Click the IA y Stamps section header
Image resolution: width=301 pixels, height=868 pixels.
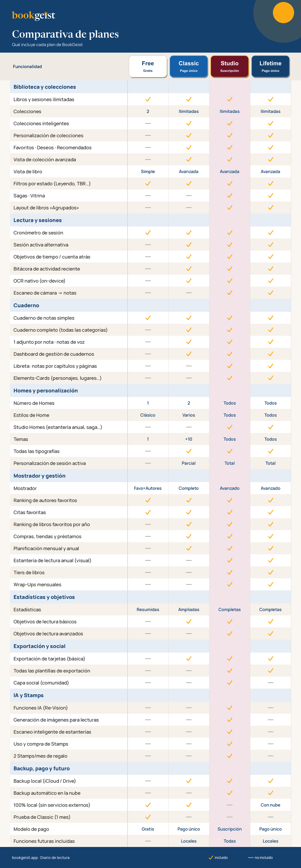(28, 695)
